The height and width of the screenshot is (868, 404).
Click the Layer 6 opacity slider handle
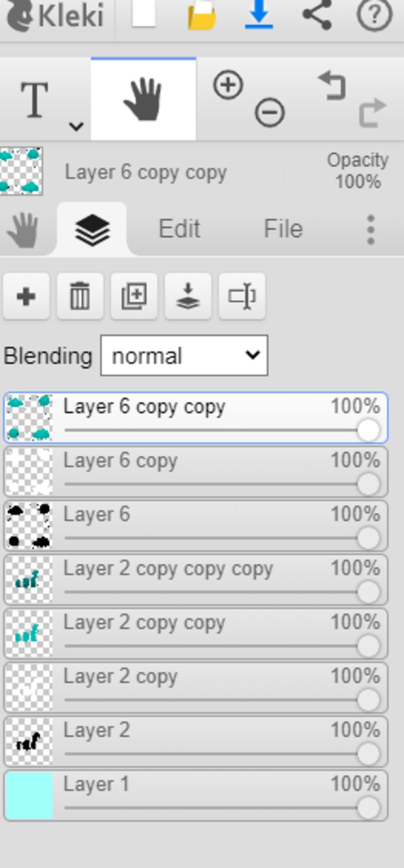(368, 538)
